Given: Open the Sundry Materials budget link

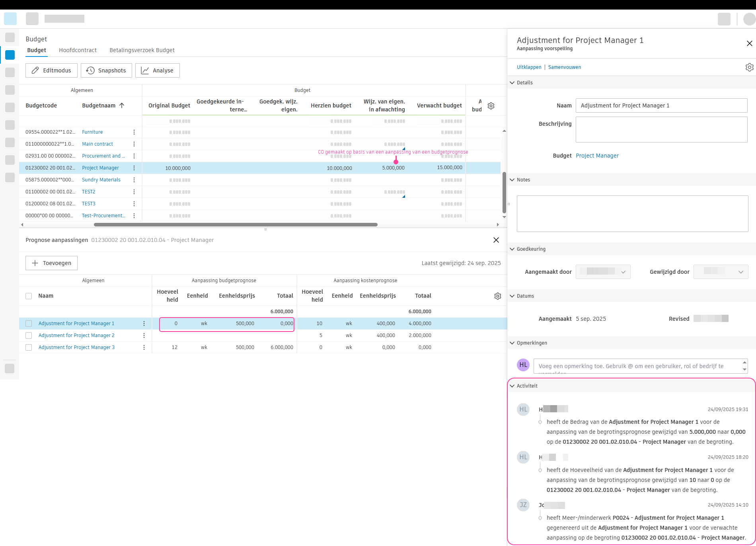Looking at the screenshot, I should [101, 180].
